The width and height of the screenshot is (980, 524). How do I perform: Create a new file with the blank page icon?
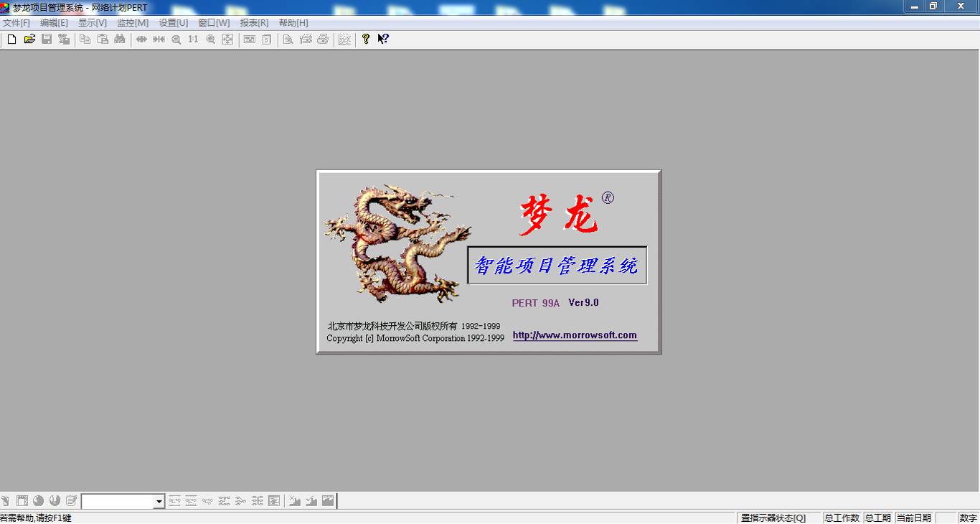tap(11, 39)
